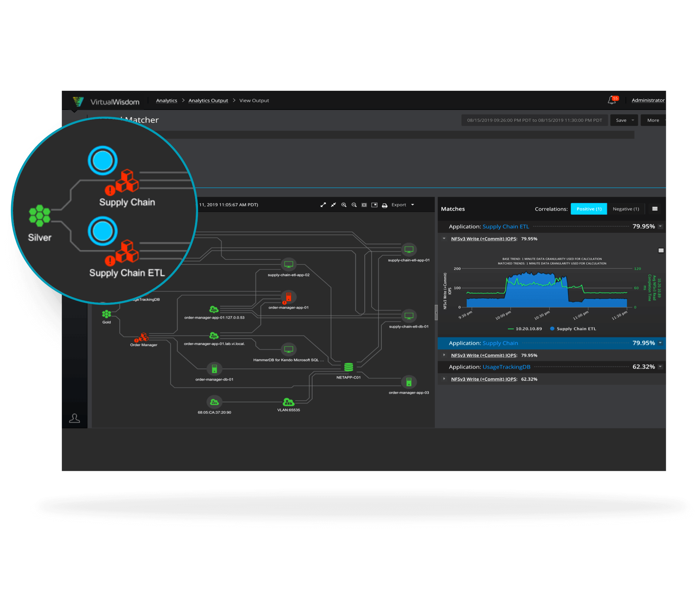This screenshot has height=609, width=700.
Task: Open the Supply Chain ETL application link
Action: (506, 226)
